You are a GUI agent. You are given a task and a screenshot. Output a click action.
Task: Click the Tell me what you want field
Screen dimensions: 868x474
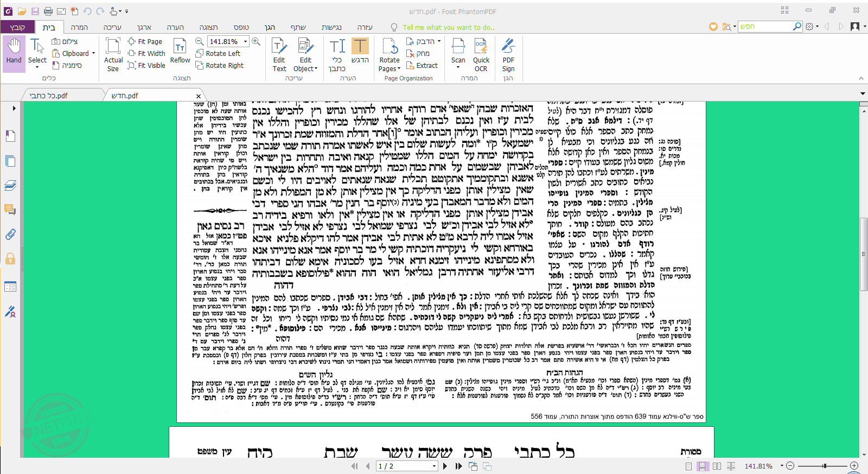[x=448, y=27]
